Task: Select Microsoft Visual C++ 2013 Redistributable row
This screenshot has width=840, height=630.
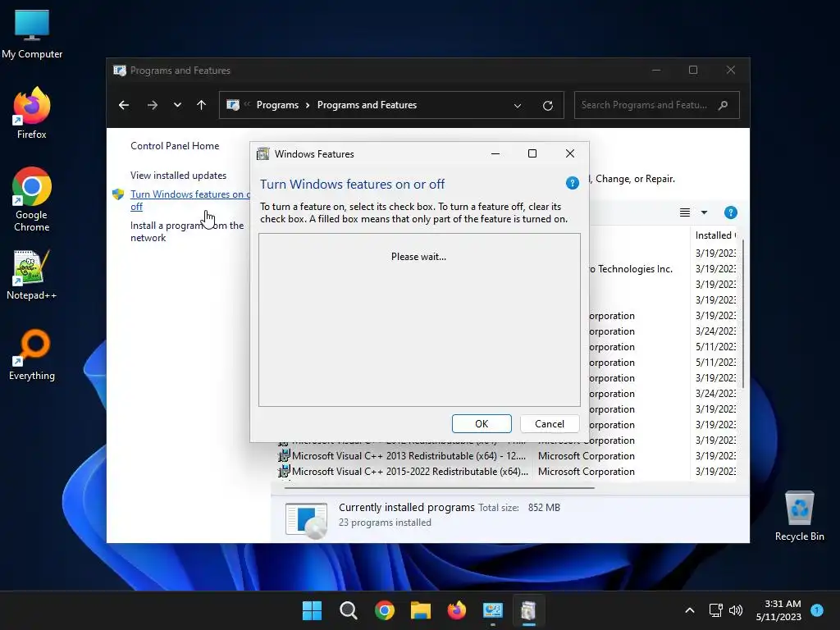Action: (507, 456)
